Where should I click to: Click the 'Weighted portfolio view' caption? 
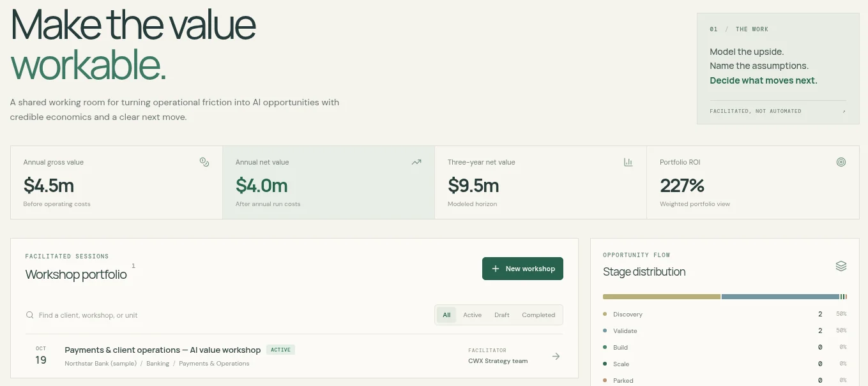pos(695,204)
